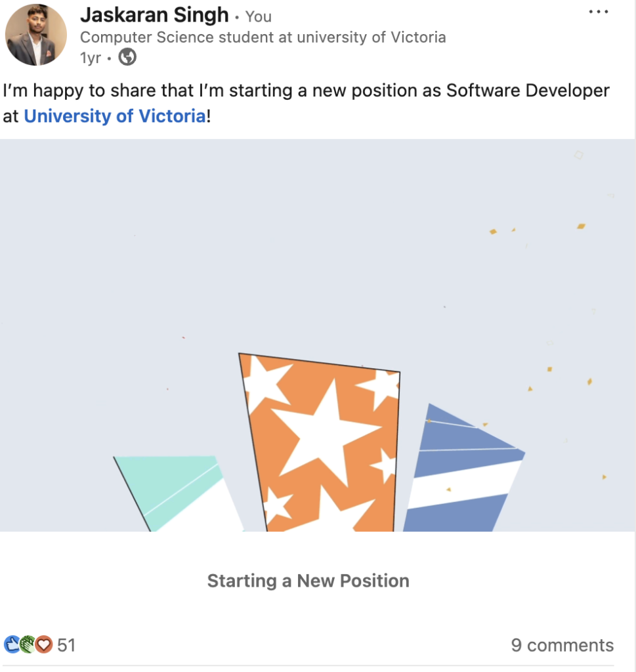The height and width of the screenshot is (672, 636).
Task: Click the blue thumbs-up Like reaction icon
Action: coord(11,644)
